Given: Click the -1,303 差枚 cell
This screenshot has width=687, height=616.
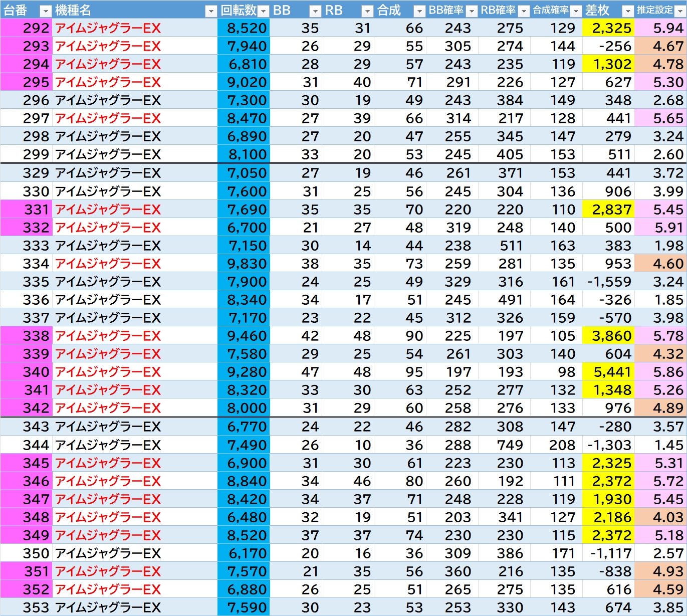Looking at the screenshot, I should pyautogui.click(x=608, y=445).
